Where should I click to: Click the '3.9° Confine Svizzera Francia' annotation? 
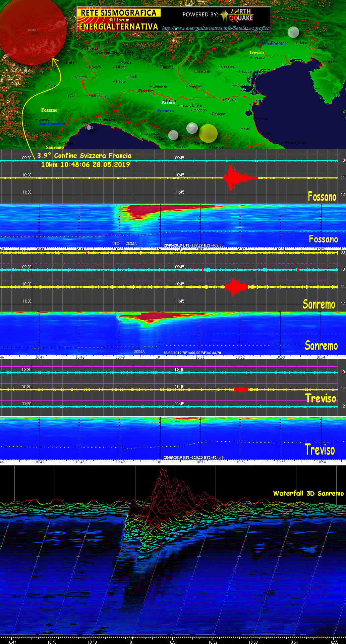84,156
